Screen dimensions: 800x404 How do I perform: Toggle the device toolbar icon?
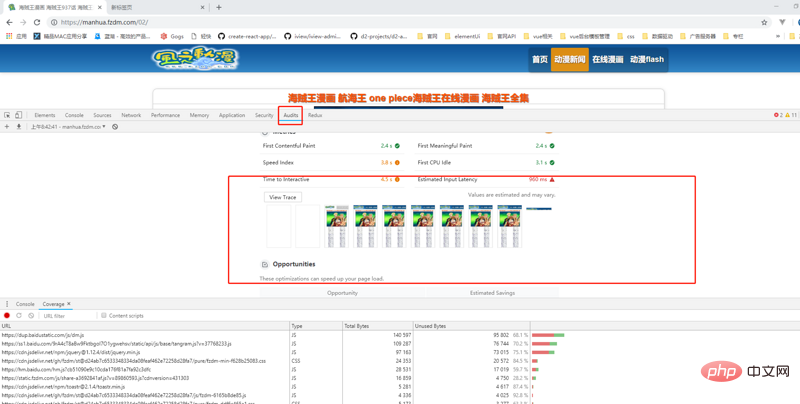pos(18,115)
